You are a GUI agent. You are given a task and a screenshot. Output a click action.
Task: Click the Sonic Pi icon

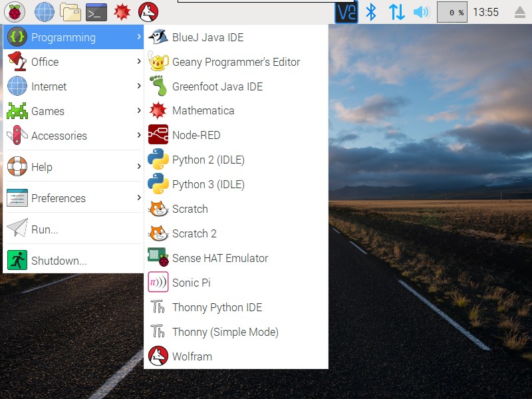tap(158, 282)
